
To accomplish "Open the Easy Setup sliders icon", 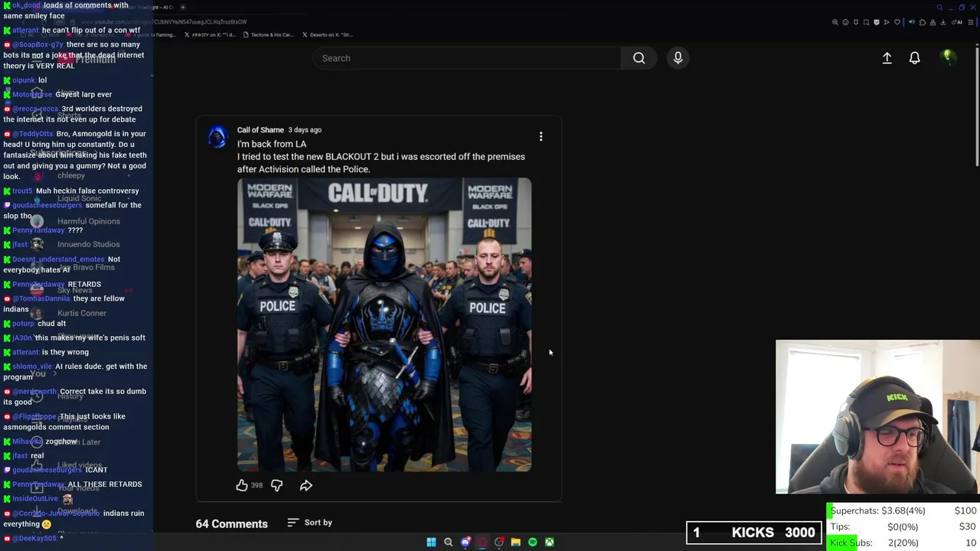I will [970, 22].
